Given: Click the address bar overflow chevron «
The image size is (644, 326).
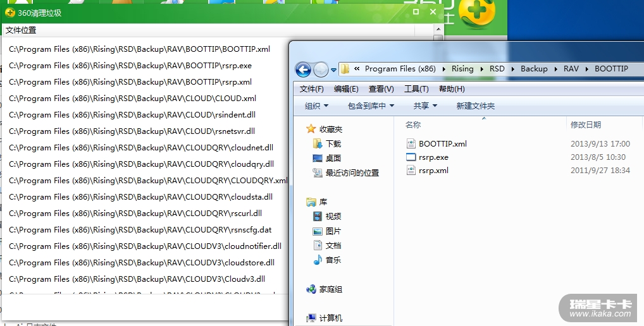Looking at the screenshot, I should pyautogui.click(x=357, y=68).
